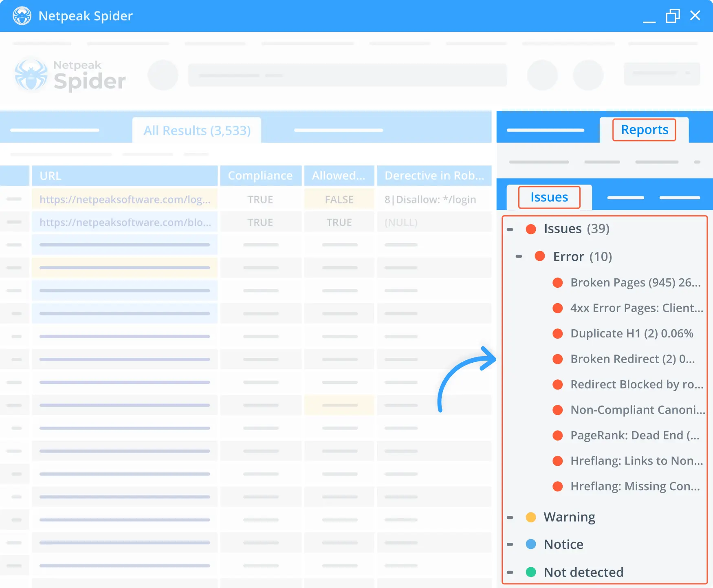Collapse the Issues (39) tree node
Image resolution: width=713 pixels, height=588 pixels.
pyautogui.click(x=510, y=229)
